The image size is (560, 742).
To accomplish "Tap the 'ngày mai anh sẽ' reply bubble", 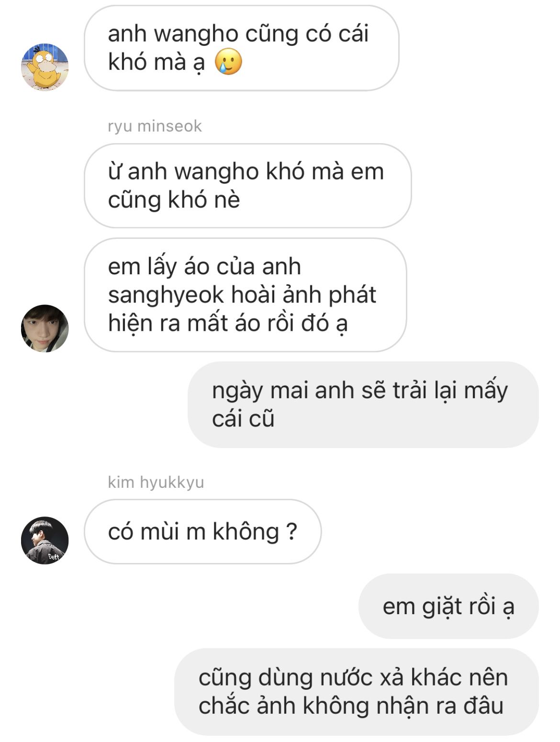I will click(x=363, y=405).
